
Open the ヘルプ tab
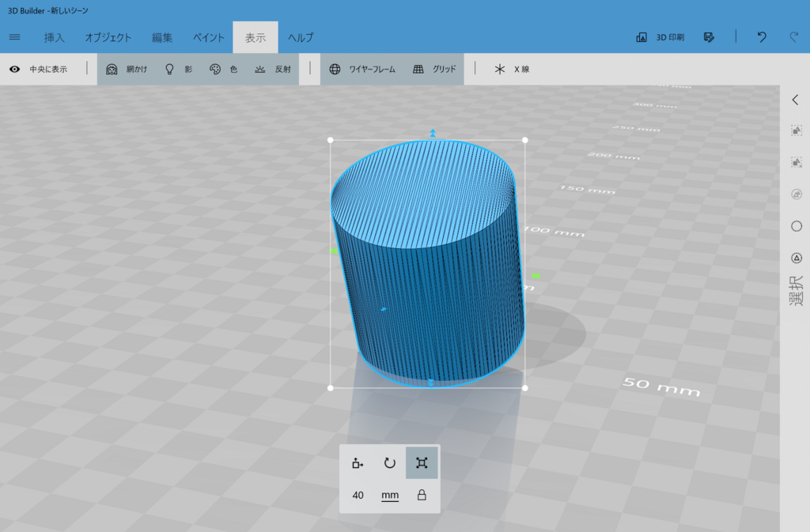301,38
